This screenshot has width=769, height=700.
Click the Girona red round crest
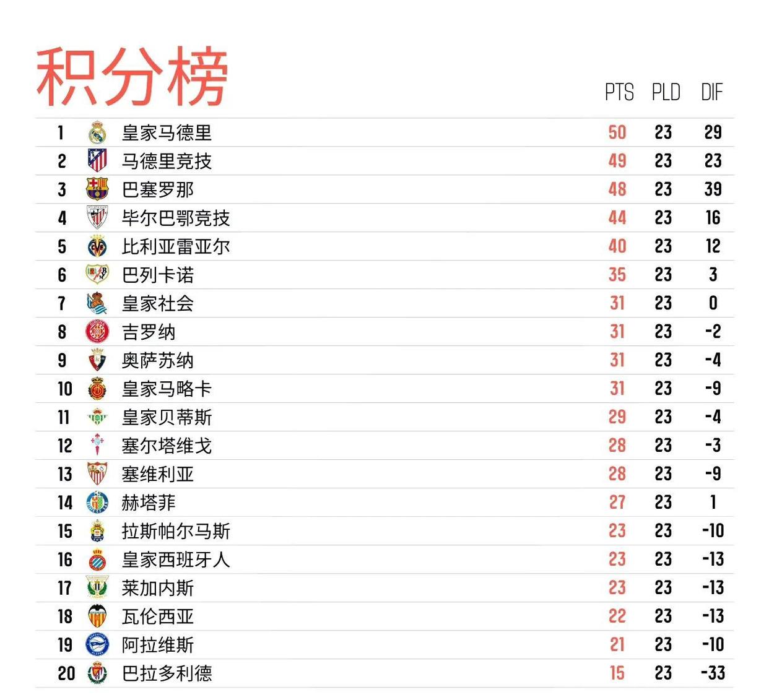pos(97,332)
